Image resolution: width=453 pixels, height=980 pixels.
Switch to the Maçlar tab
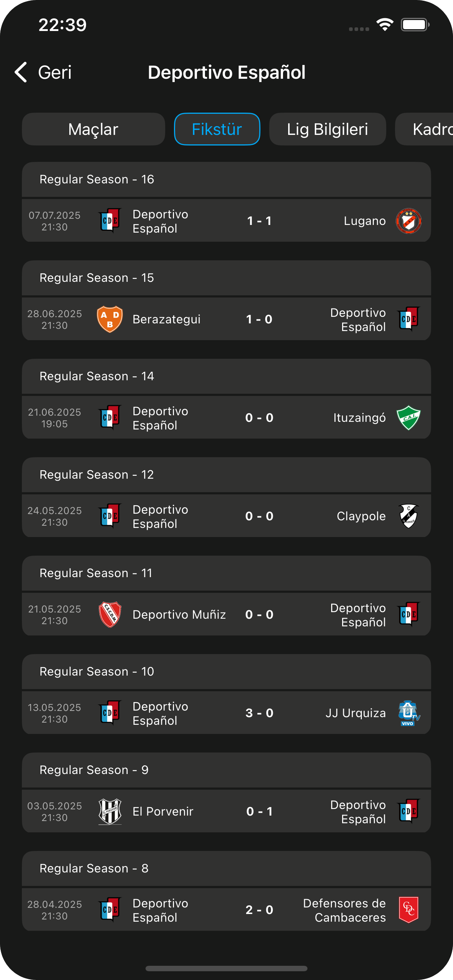pyautogui.click(x=93, y=129)
